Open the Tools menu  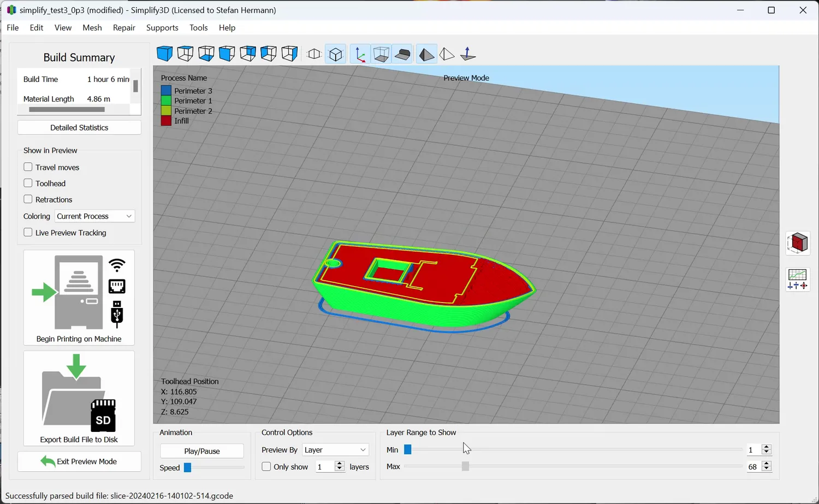pyautogui.click(x=199, y=27)
